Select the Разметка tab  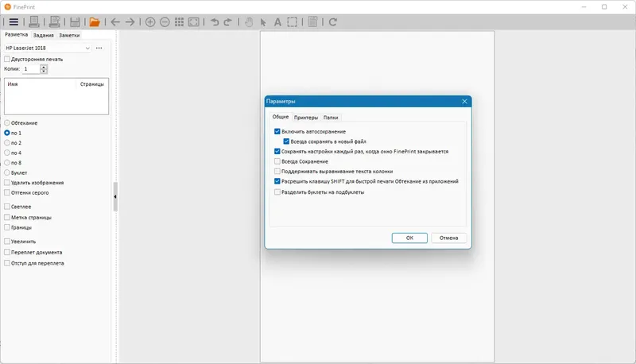pyautogui.click(x=16, y=35)
